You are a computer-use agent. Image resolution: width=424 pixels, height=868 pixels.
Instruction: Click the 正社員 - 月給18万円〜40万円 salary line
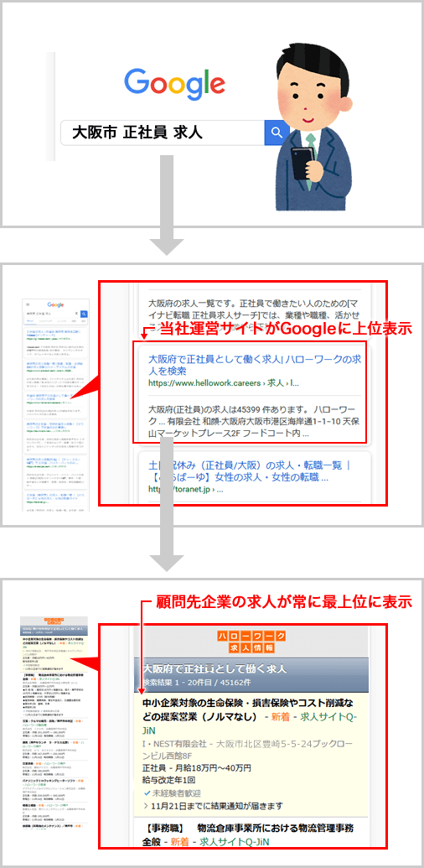tap(197, 768)
